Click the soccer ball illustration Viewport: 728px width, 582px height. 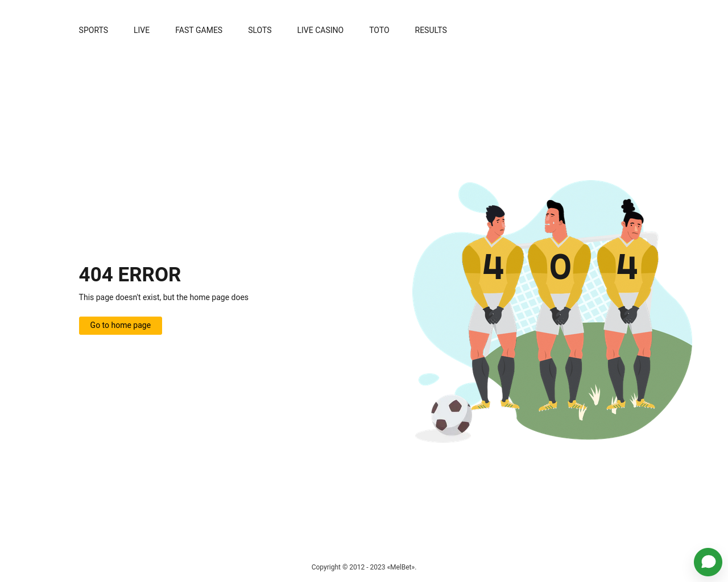452,415
